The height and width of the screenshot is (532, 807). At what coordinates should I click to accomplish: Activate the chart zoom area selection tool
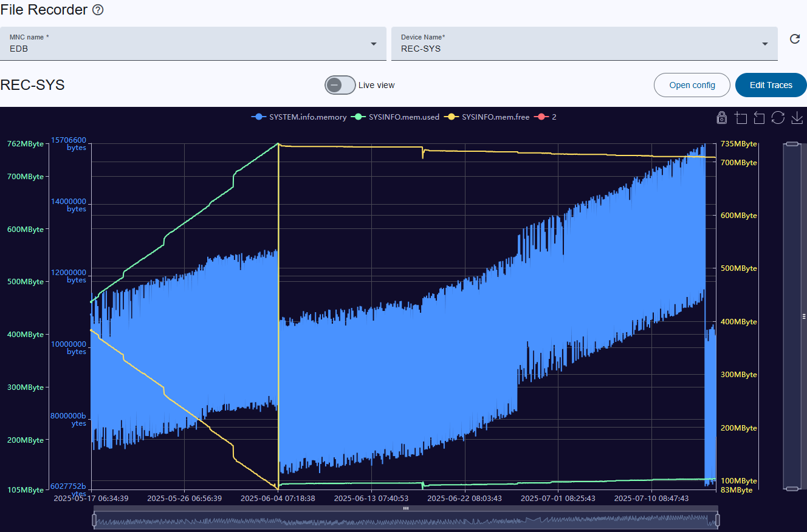point(740,117)
